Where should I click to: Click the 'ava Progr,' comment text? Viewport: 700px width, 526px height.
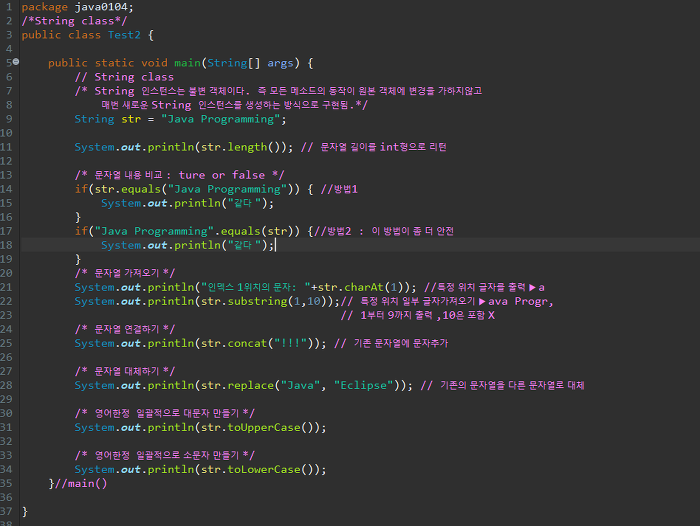pos(521,301)
